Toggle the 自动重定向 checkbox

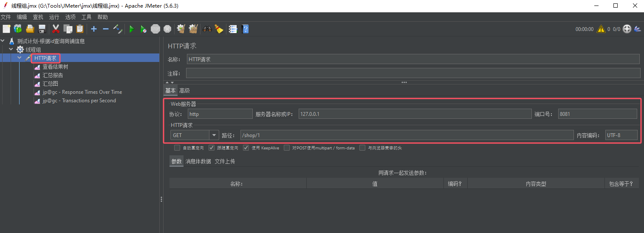177,148
